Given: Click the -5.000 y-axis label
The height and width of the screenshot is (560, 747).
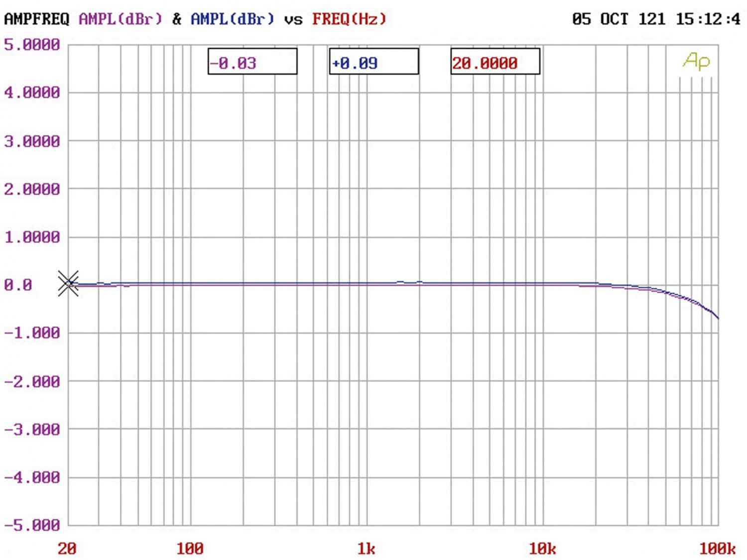Looking at the screenshot, I should 32,525.
